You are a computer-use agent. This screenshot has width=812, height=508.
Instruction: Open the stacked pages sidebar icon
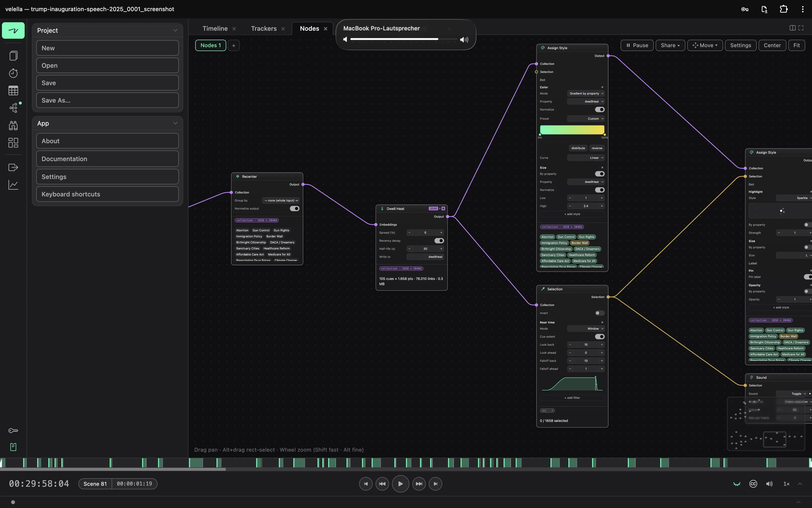pyautogui.click(x=13, y=56)
